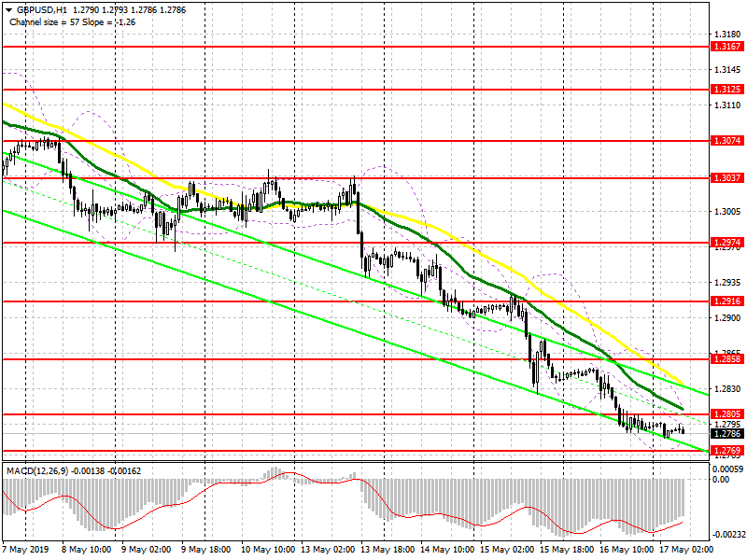This screenshot has height=560, width=747.
Task: Select the 1.3167 red price level label
Action: [x=727, y=46]
